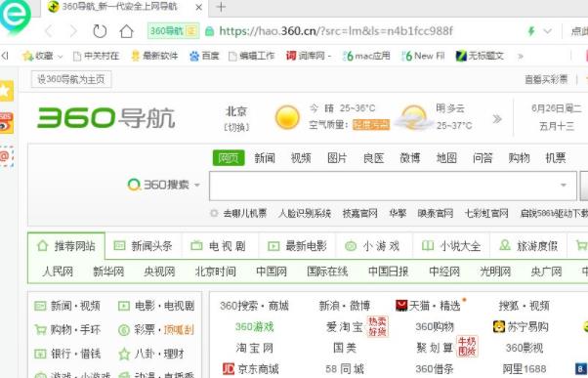Click the 360导航 green address badge
This screenshot has width=588, height=378.
point(173,31)
